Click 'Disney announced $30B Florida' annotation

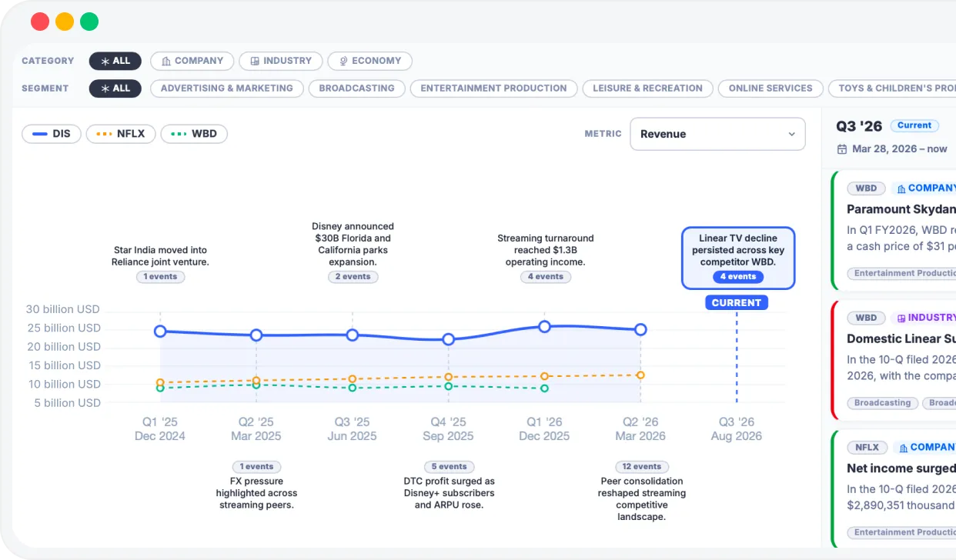coord(353,244)
